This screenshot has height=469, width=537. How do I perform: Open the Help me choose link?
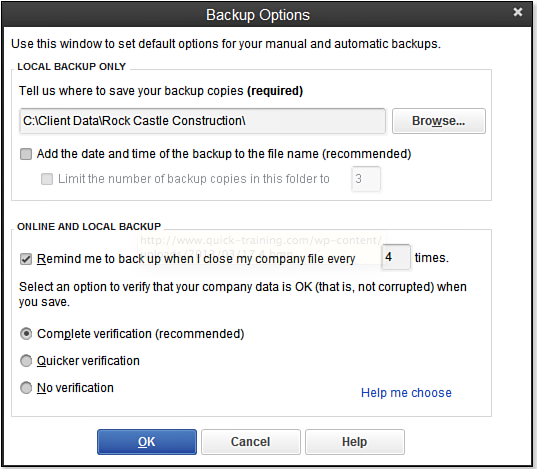[406, 393]
